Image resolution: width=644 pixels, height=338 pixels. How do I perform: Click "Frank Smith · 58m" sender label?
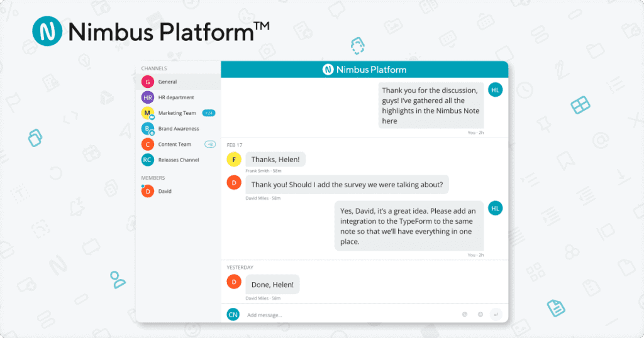pos(264,171)
